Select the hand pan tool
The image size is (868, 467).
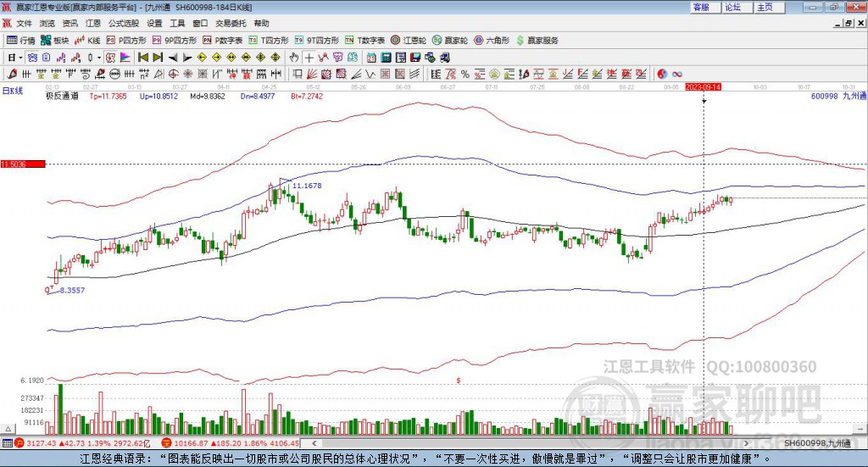(x=294, y=57)
